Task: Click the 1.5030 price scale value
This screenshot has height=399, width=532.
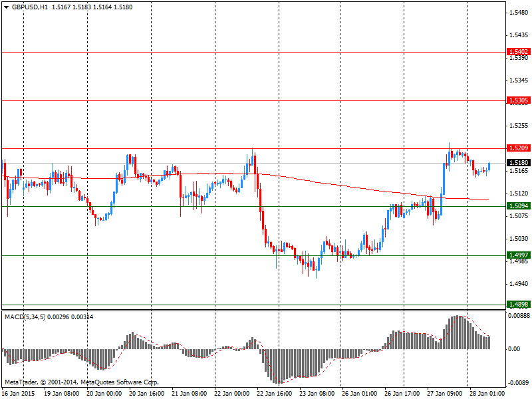Action: click(519, 239)
